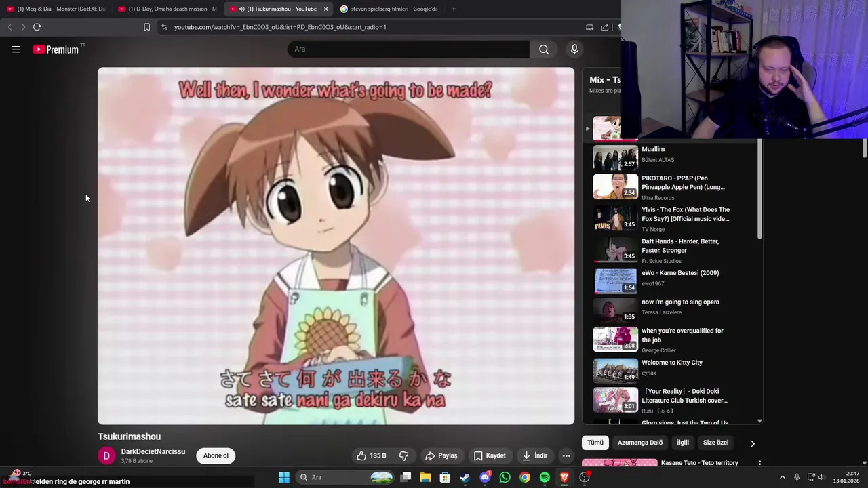Open the taskbar clock showing 20:47
The width and height of the screenshot is (868, 488).
click(847, 477)
